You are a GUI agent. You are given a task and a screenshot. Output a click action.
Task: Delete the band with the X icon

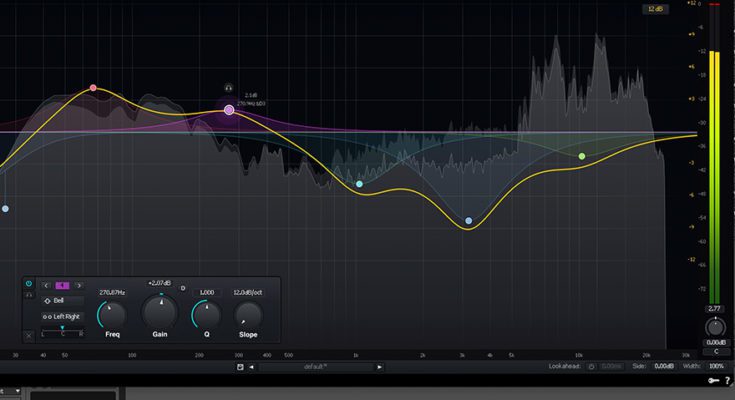point(28,335)
